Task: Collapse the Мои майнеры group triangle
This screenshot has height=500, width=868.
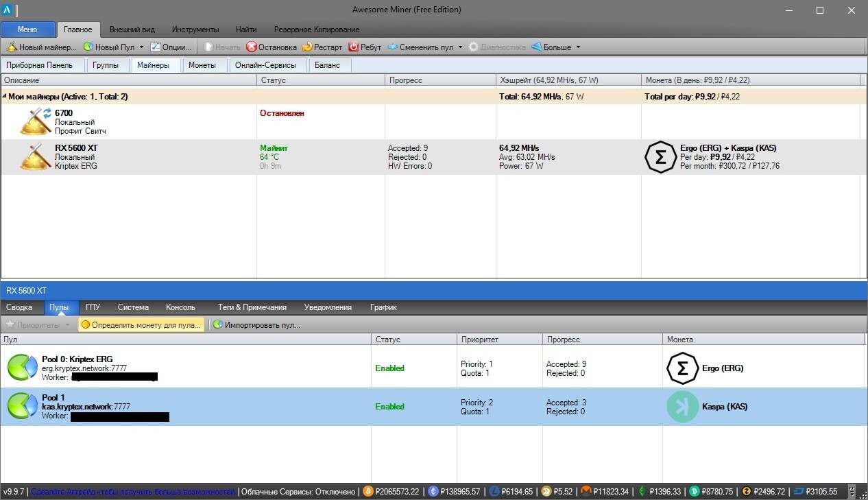Action: [x=4, y=97]
